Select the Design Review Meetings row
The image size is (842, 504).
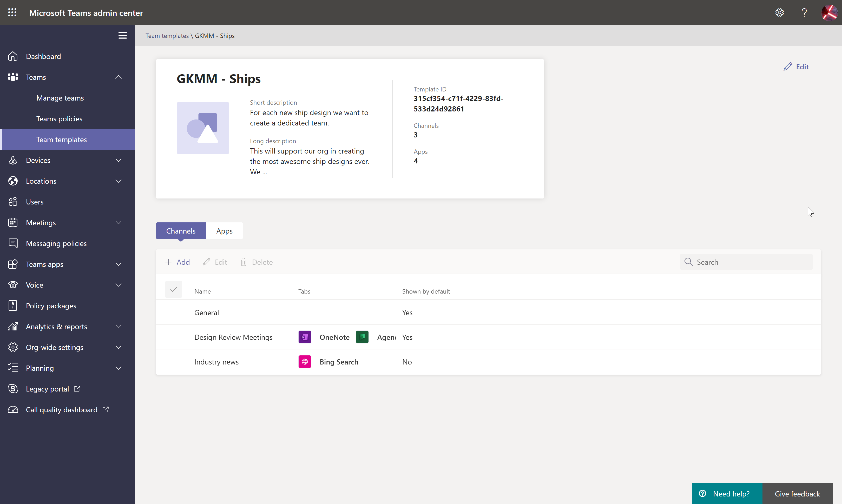click(488, 337)
